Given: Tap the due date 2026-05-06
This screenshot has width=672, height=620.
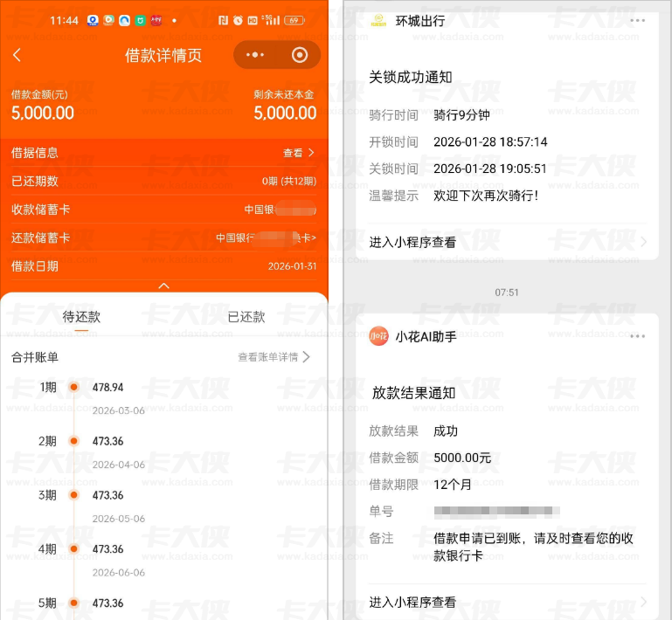Looking at the screenshot, I should [x=119, y=519].
